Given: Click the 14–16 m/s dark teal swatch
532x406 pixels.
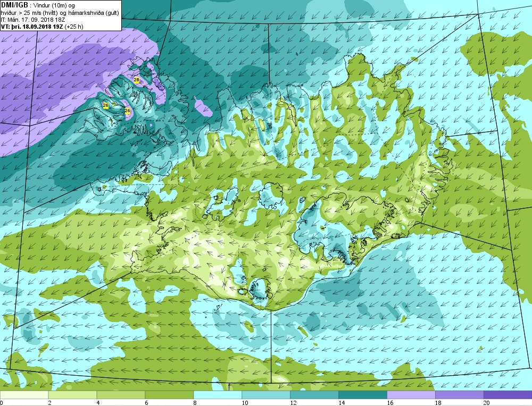Looking at the screenshot, I should 363,395.
